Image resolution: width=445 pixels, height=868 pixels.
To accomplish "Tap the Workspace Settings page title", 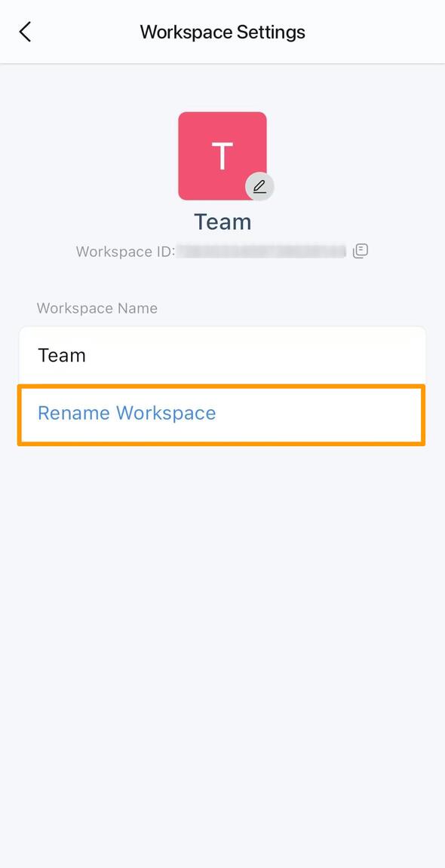I will tap(222, 32).
